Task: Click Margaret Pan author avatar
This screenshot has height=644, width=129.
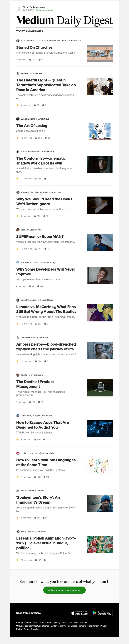Action: [18, 193]
